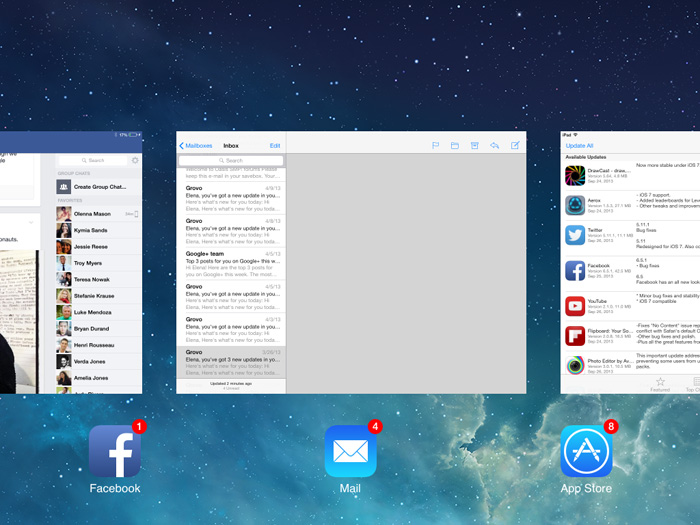The height and width of the screenshot is (525, 700).
Task: Tap the Facebook icon in the App Store updates list
Action: (575, 271)
